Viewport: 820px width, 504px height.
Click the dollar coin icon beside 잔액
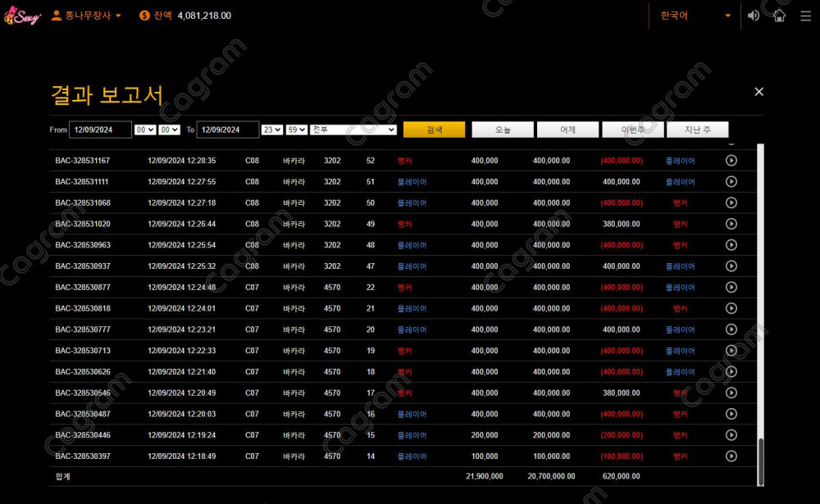[143, 15]
